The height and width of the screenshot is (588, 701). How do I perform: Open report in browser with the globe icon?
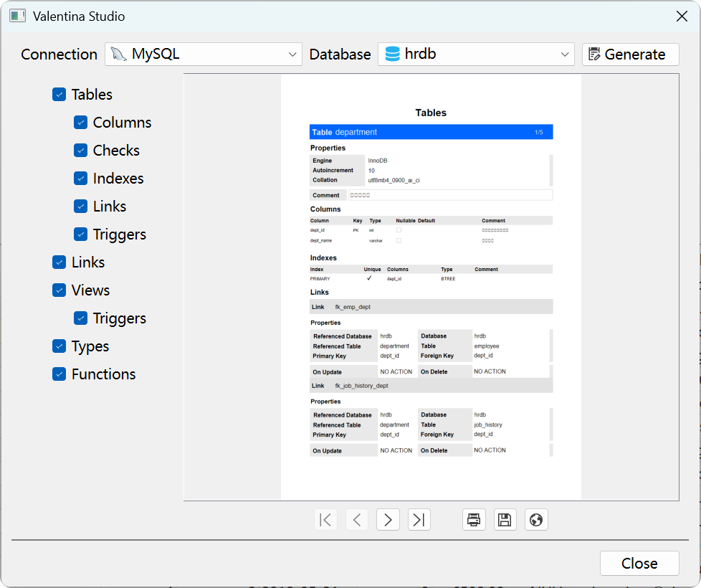536,520
